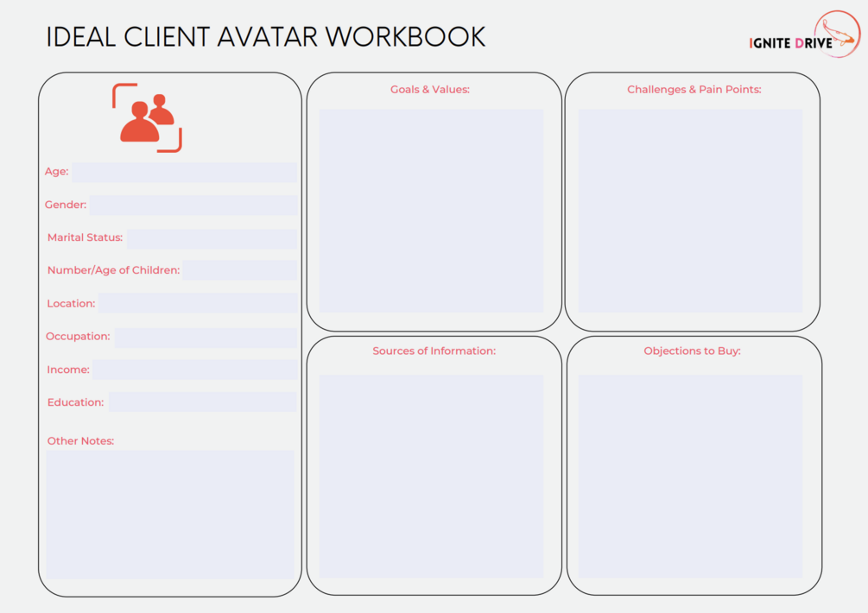Click inside Challenges & Pain Points box
Screen dimensions: 868x613
tap(690, 211)
